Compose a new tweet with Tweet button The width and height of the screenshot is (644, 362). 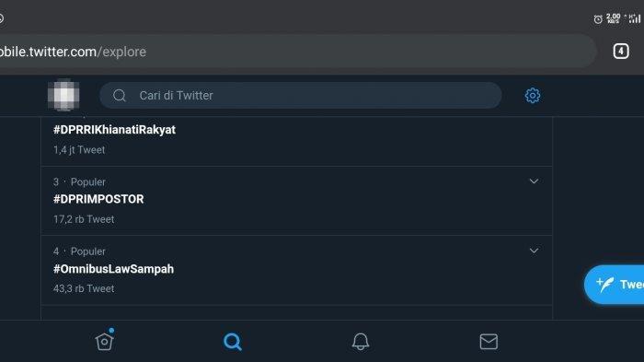[x=614, y=285]
